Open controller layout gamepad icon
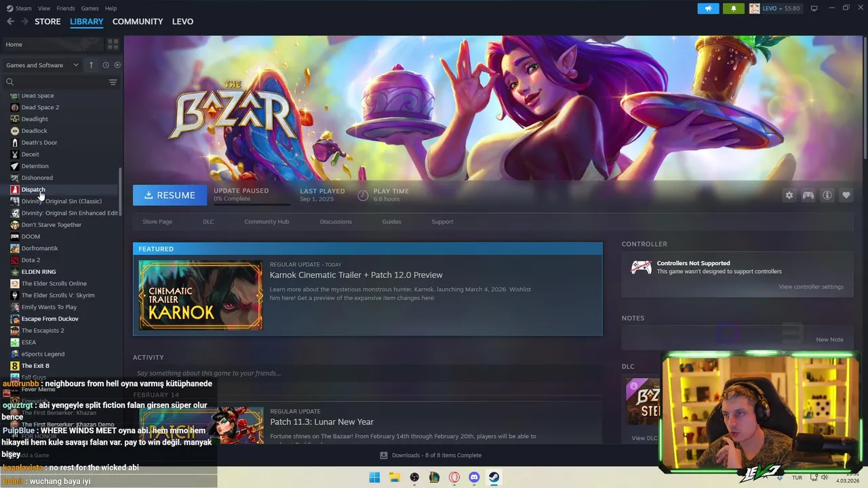 808,195
